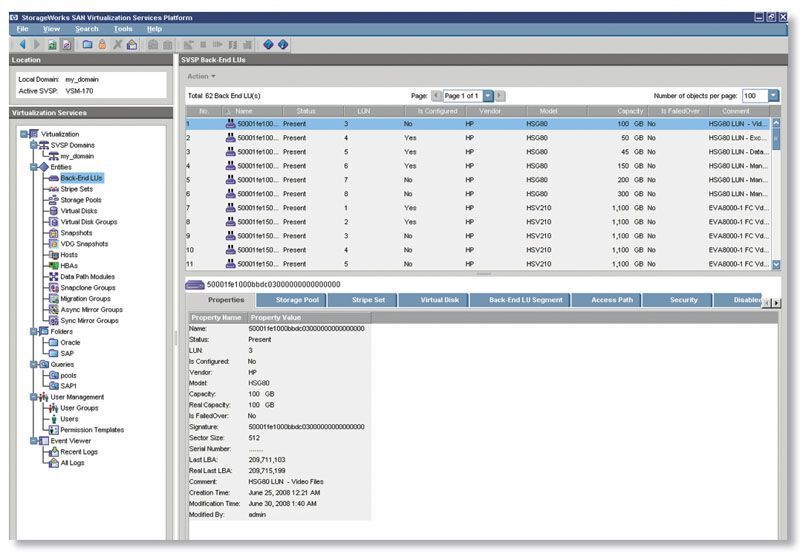Click objects per page field showing 100
800x554 pixels.
[755, 95]
